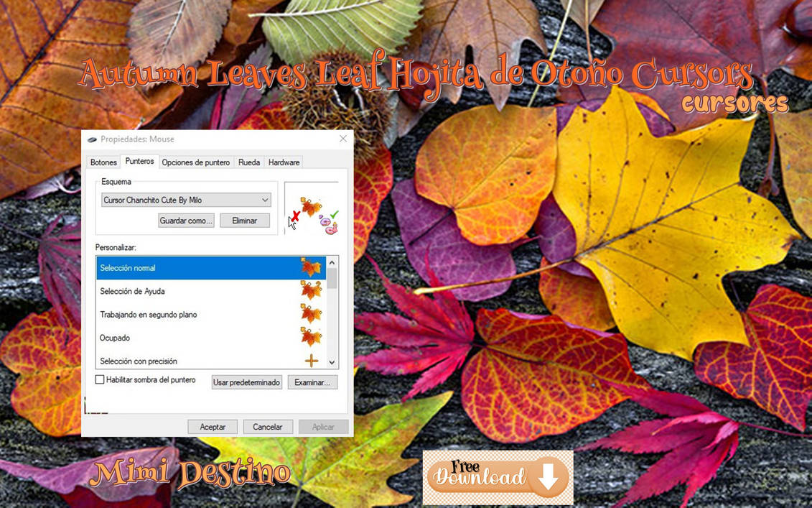The image size is (812, 508).
Task: Select the Selección normal leaf cursor icon
Action: (312, 267)
